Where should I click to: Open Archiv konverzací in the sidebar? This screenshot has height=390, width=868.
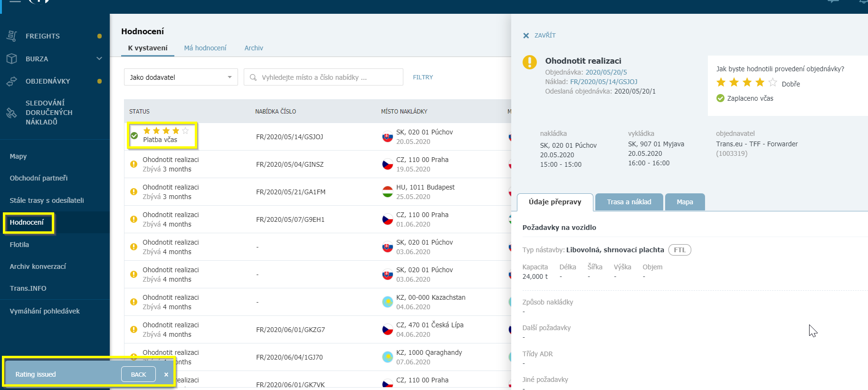[38, 266]
